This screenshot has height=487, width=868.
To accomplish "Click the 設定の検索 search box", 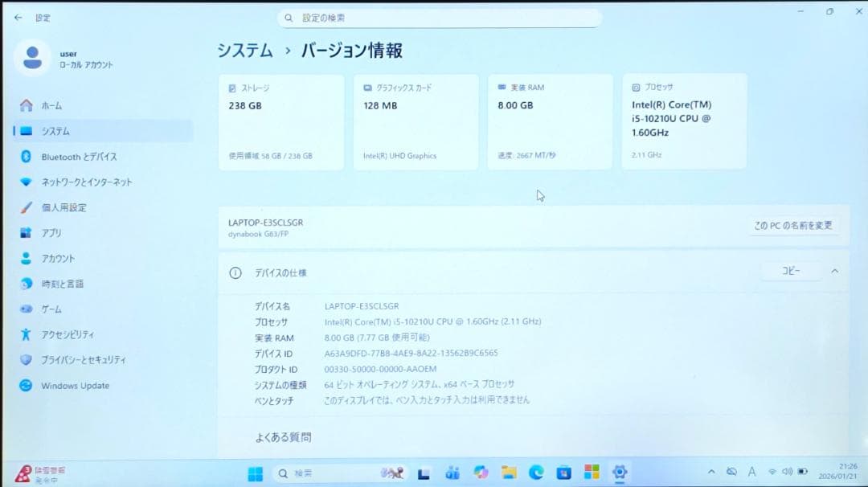I will click(439, 18).
